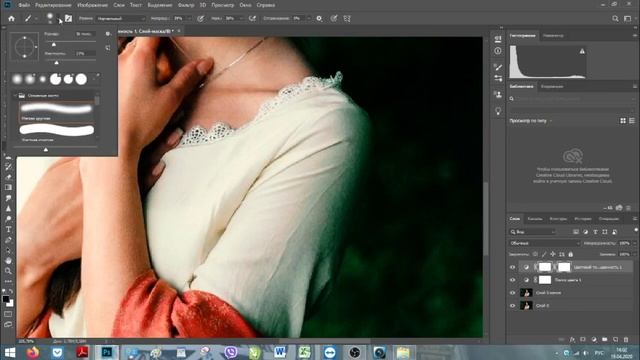Switch to the Навигатор panel tab
640x360 pixels.
pyautogui.click(x=553, y=36)
